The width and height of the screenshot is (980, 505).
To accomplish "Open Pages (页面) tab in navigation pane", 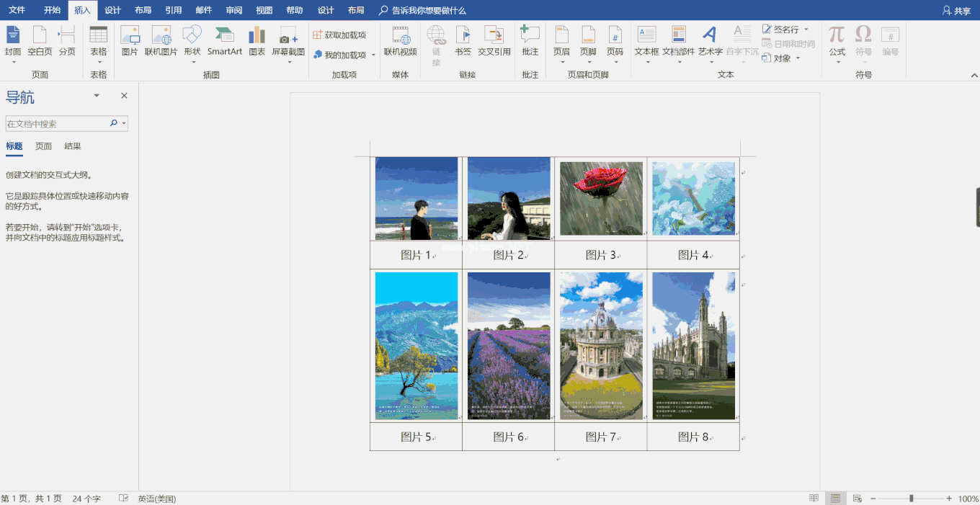I will coord(43,146).
